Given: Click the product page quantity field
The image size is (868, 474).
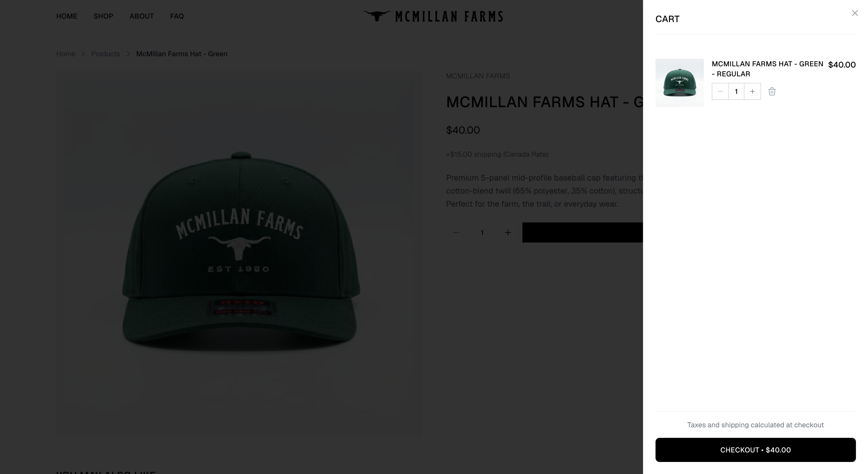Looking at the screenshot, I should 482,232.
